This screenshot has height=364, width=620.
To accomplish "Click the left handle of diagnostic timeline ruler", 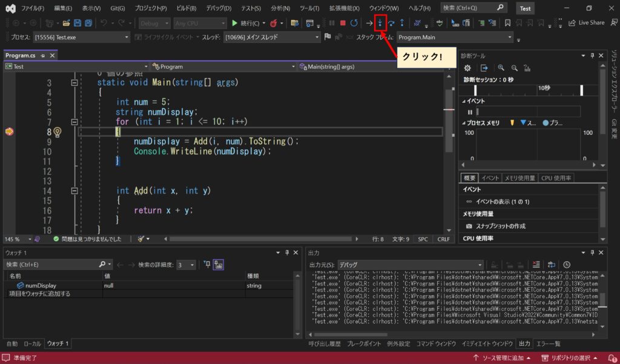I will pyautogui.click(x=475, y=90).
